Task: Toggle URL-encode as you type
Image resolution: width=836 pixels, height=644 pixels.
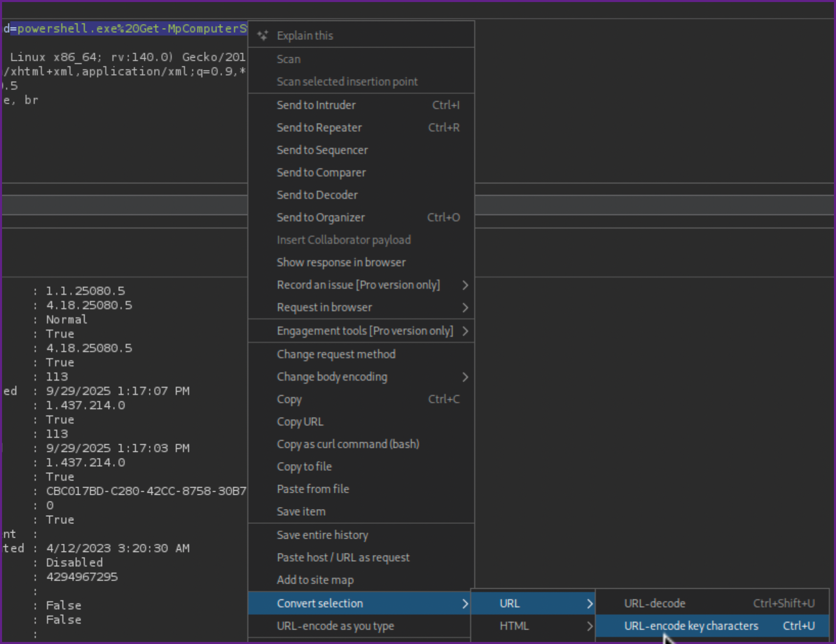Action: pyautogui.click(x=335, y=626)
